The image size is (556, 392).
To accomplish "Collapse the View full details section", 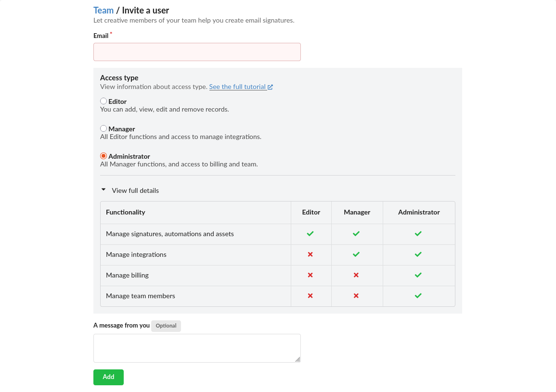I will [135, 190].
